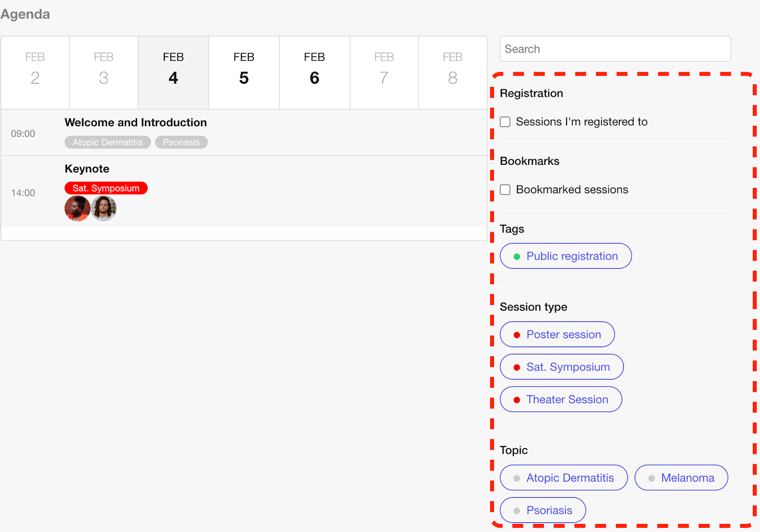Toggle the Psoriasis topic filter chip
This screenshot has width=760, height=532.
click(x=543, y=510)
